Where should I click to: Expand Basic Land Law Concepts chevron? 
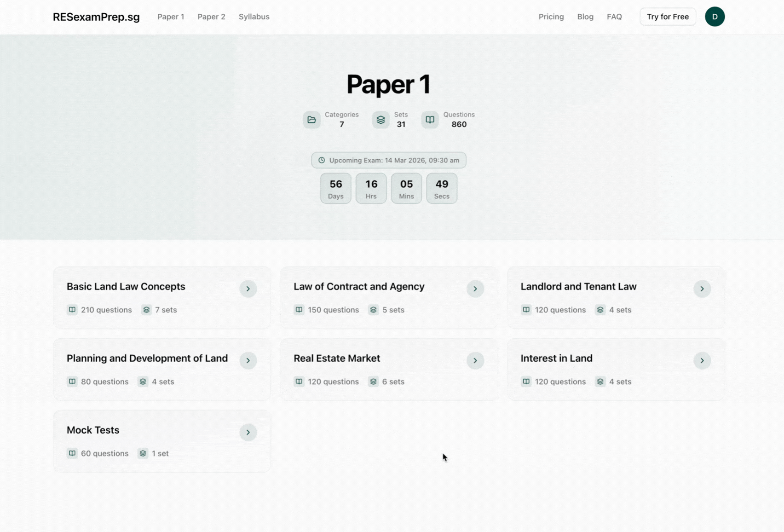click(x=248, y=289)
